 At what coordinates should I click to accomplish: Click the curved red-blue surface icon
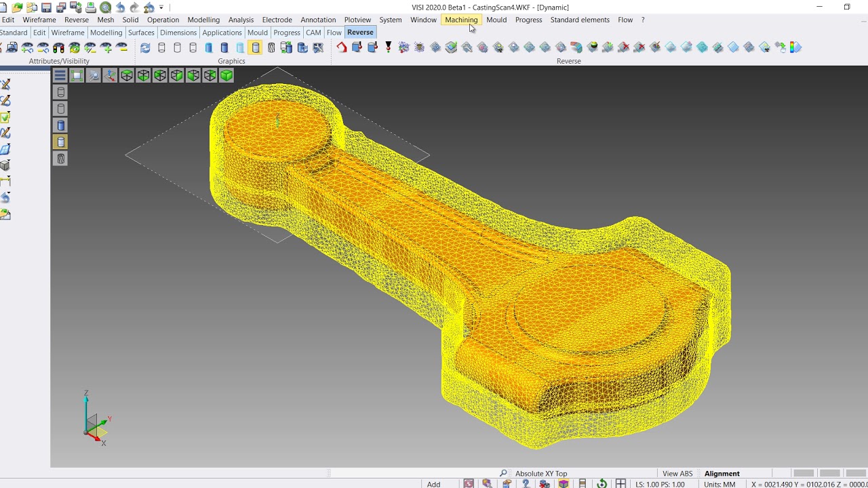point(576,47)
